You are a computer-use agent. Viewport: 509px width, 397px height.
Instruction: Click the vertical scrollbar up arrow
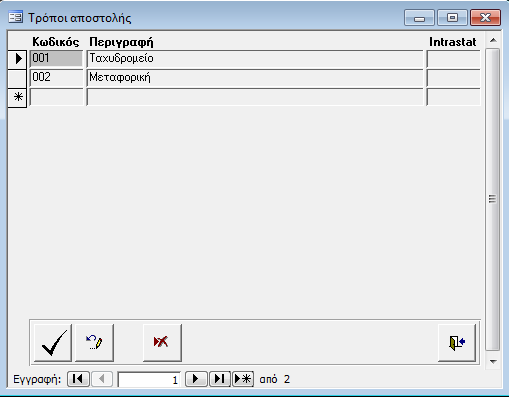coord(493,40)
